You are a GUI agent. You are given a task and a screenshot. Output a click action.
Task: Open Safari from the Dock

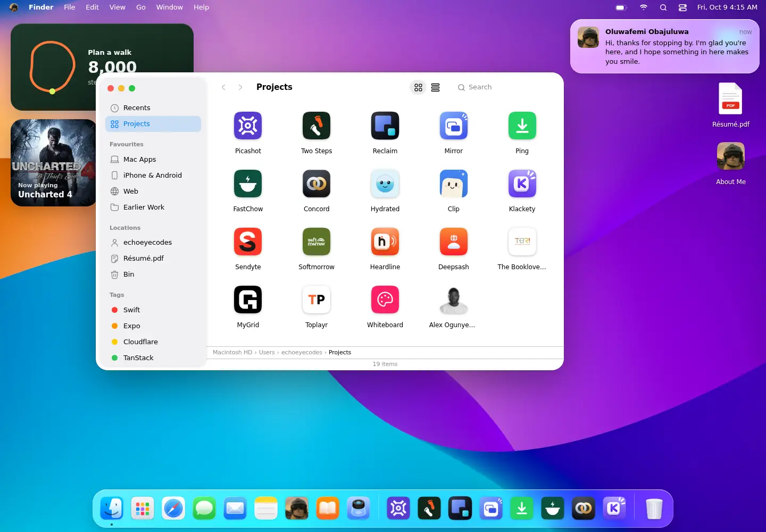[173, 509]
